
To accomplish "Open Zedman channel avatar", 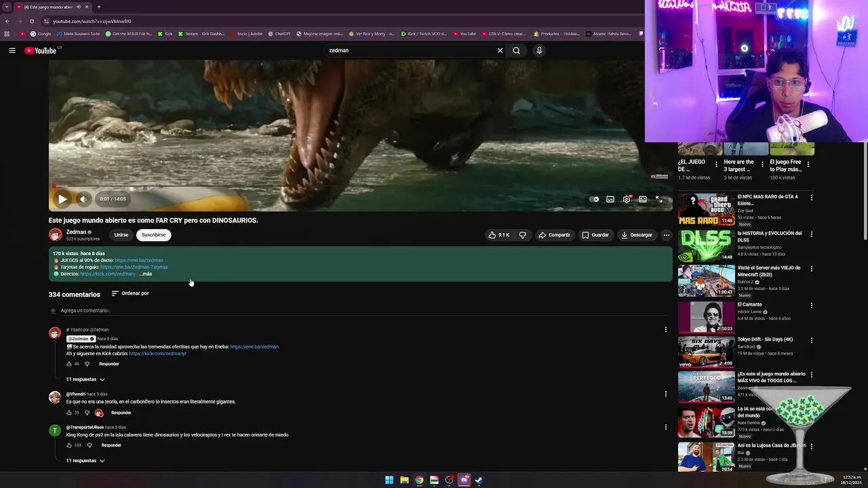I will 56,235.
